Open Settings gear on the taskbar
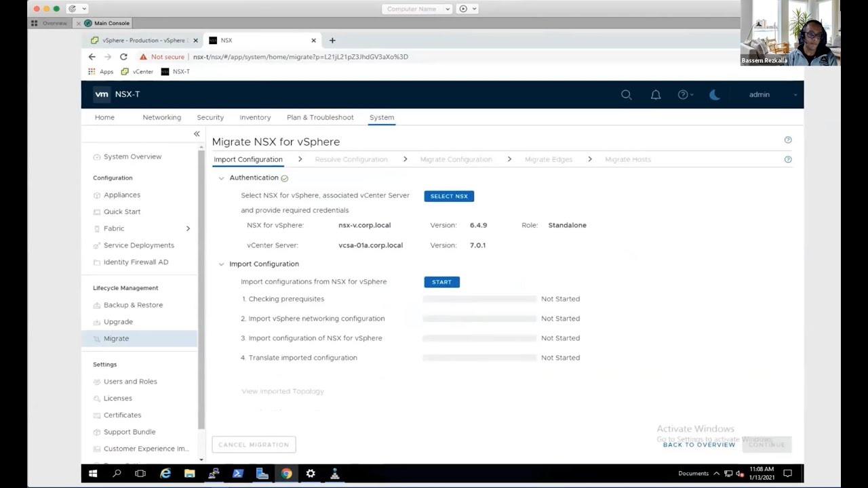The width and height of the screenshot is (868, 488). point(311,474)
